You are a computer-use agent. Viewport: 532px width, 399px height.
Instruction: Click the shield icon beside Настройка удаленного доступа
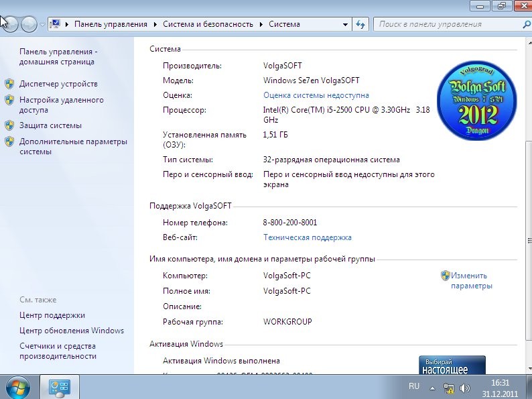[x=9, y=100]
